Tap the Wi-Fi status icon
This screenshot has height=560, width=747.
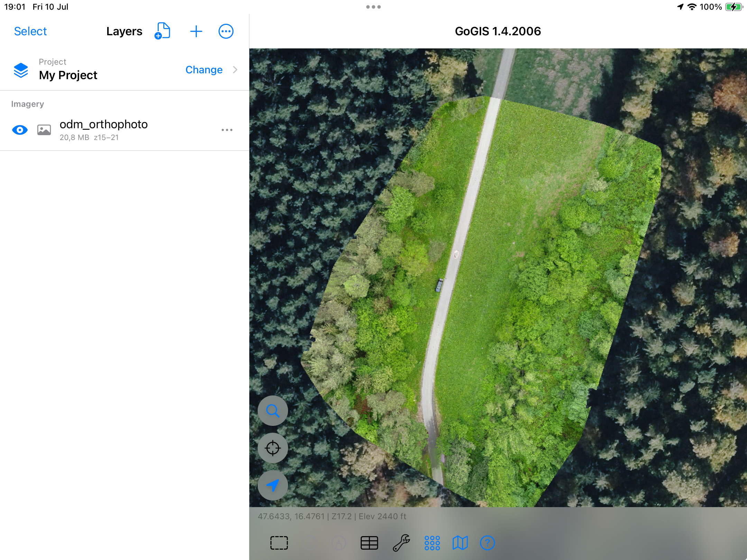[x=692, y=7]
